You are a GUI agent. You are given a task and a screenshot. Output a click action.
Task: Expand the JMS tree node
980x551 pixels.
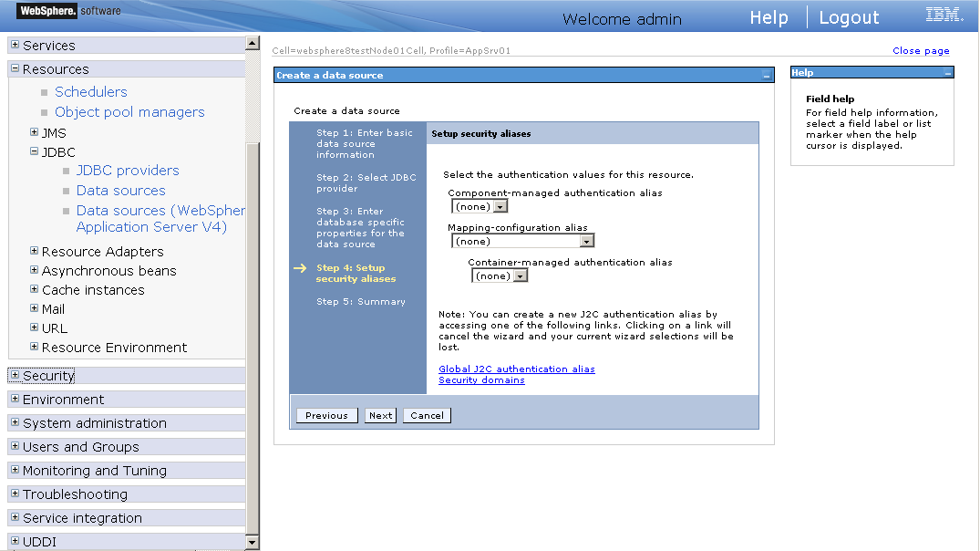coord(35,132)
